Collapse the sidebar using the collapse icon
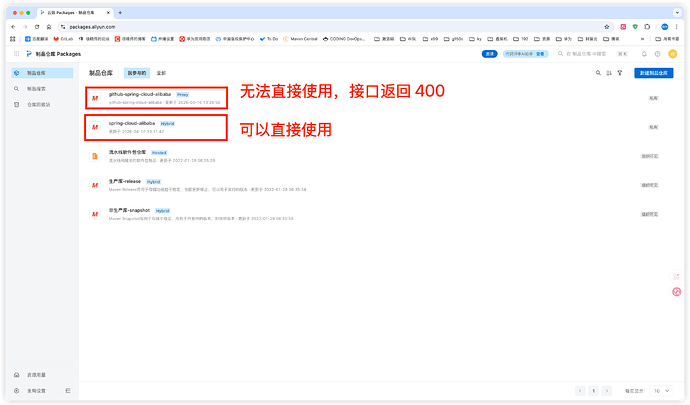 68,390
